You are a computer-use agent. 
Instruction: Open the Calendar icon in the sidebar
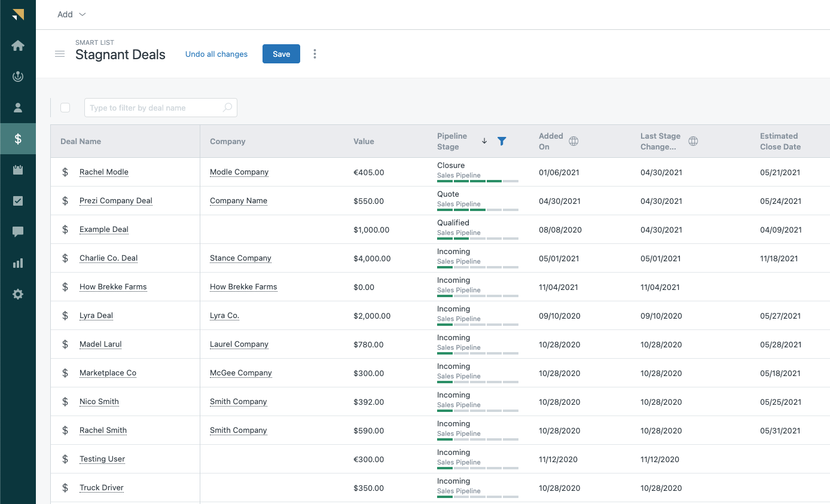18,170
